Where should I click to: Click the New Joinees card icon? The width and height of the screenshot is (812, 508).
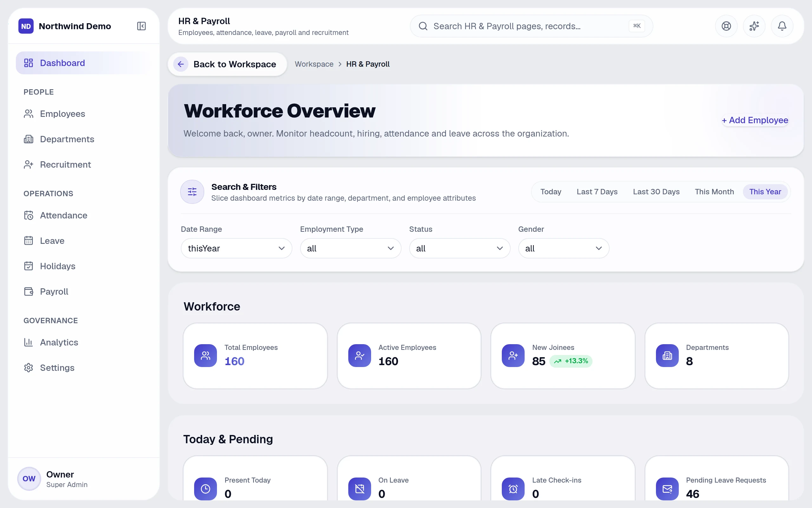pyautogui.click(x=513, y=356)
